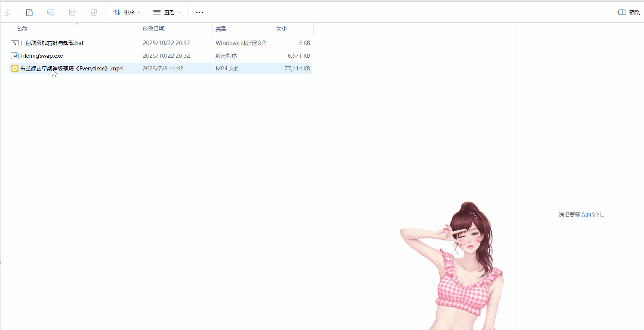The height and width of the screenshot is (330, 644).
Task: Open the three-dots more options menu
Action: click(199, 13)
